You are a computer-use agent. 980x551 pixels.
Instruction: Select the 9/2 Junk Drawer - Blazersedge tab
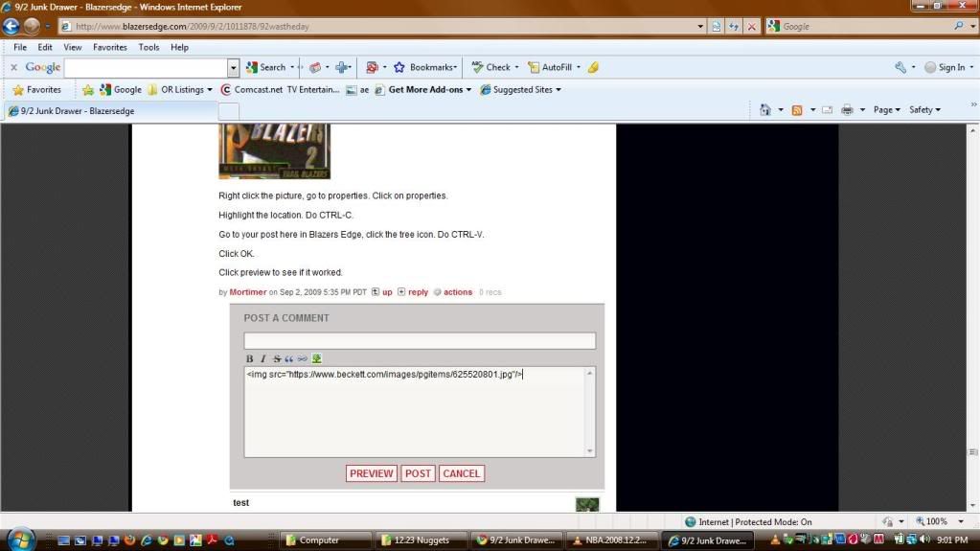[x=110, y=111]
